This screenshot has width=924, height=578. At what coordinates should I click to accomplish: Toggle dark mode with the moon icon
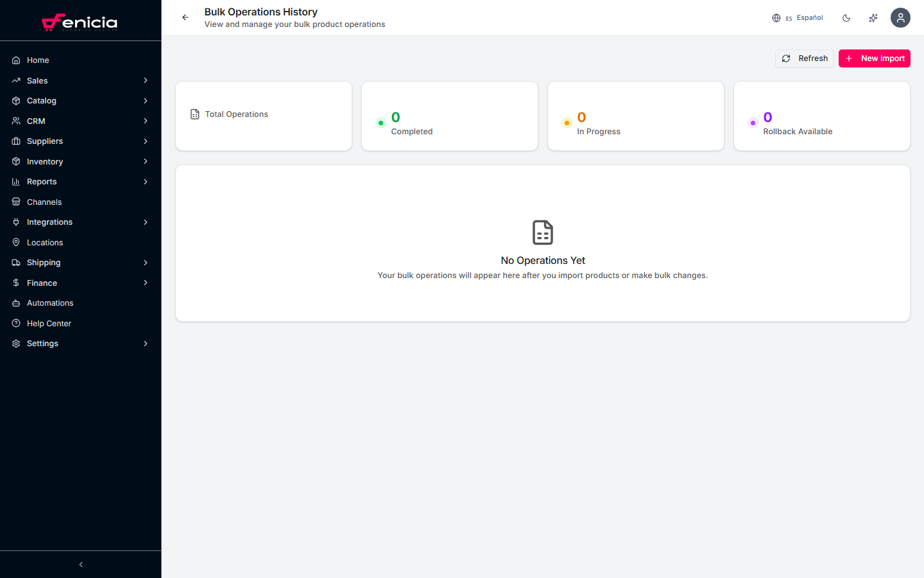coord(846,18)
